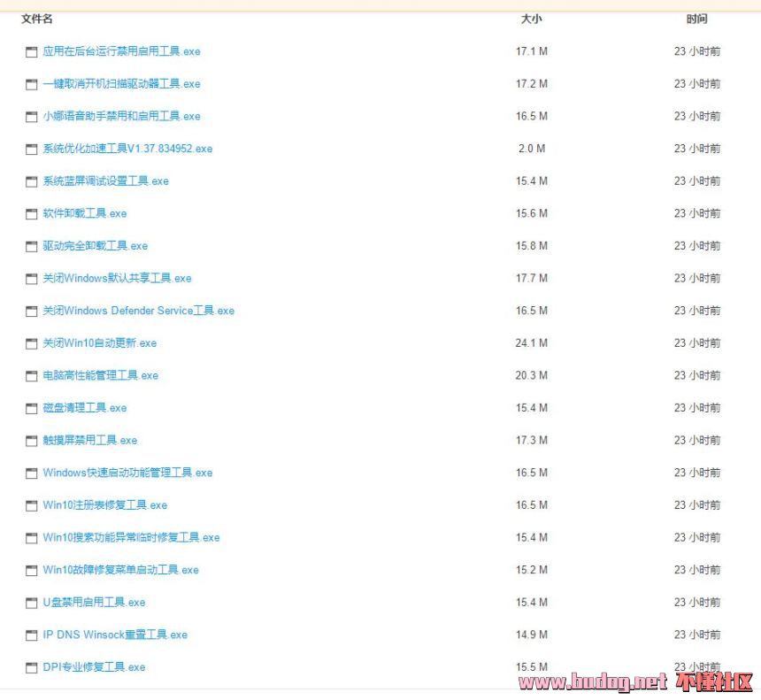Click the 时间 column header
The image size is (761, 700).
(x=696, y=19)
